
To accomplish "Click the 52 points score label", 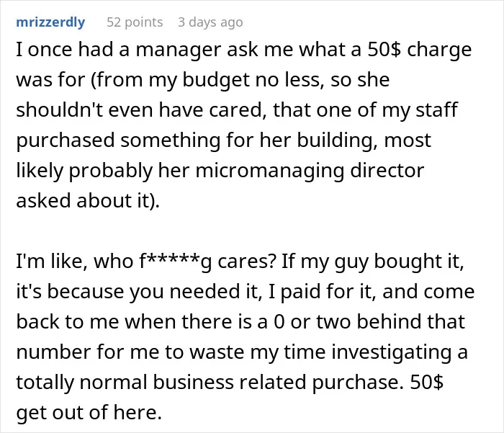I will click(135, 22).
